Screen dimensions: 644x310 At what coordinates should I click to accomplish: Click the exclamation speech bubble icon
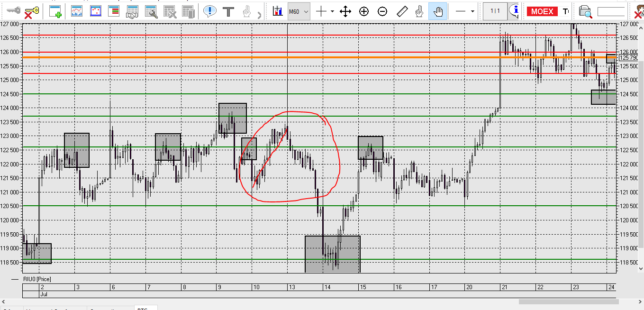pyautogui.click(x=210, y=11)
